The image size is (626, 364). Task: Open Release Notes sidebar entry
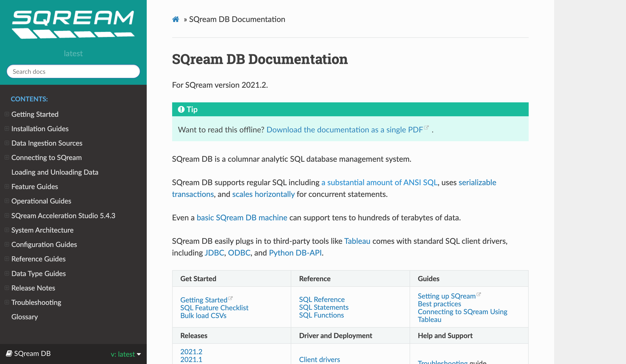(33, 288)
